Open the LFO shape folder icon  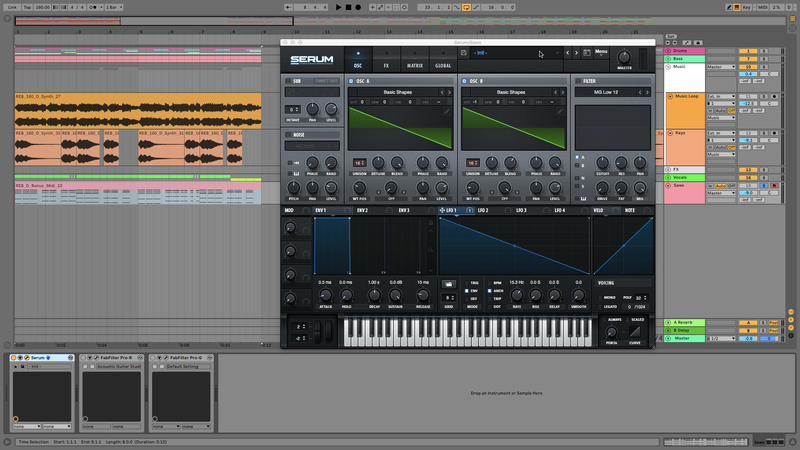point(448,284)
